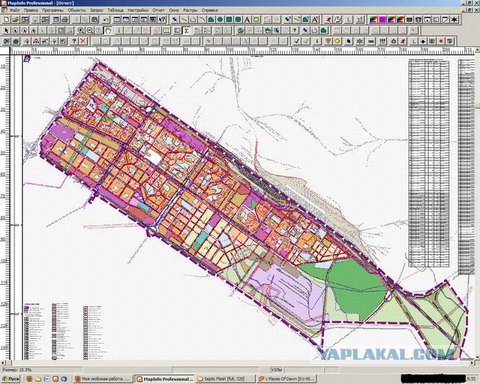Choose the Select arrow tool
The height and width of the screenshot is (384, 480).
(6, 31)
